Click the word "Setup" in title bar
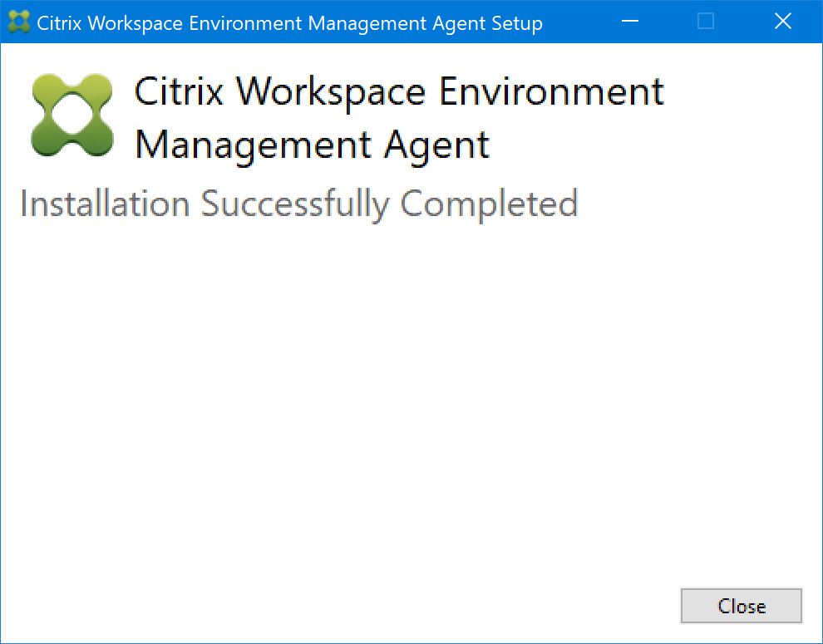This screenshot has height=644, width=823. click(520, 22)
